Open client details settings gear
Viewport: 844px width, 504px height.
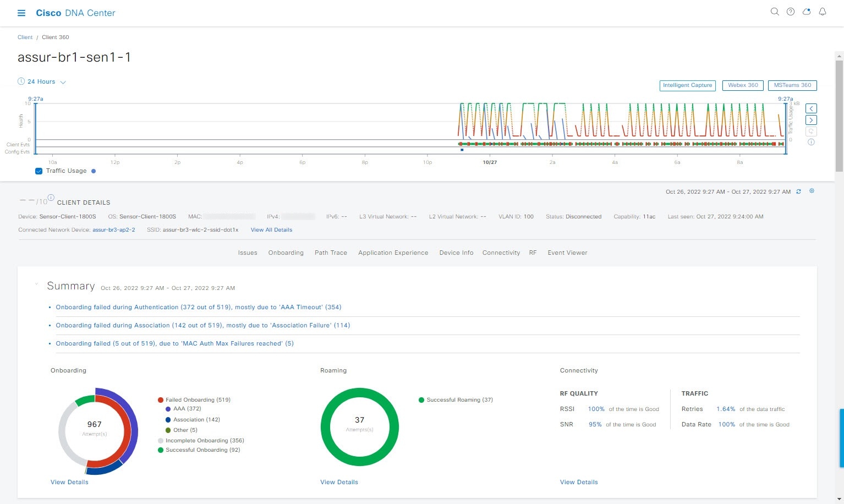tap(812, 191)
